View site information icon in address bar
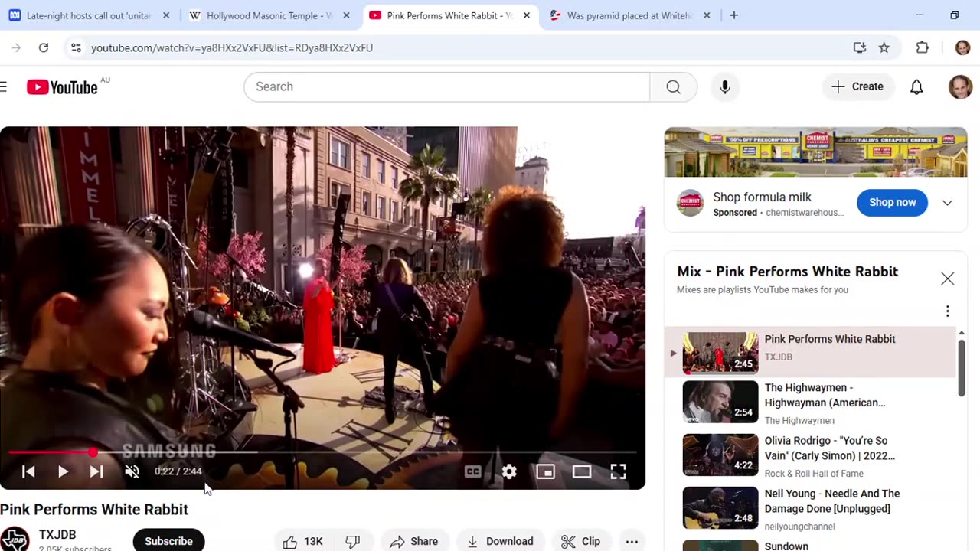The height and width of the screenshot is (551, 980). pos(75,47)
